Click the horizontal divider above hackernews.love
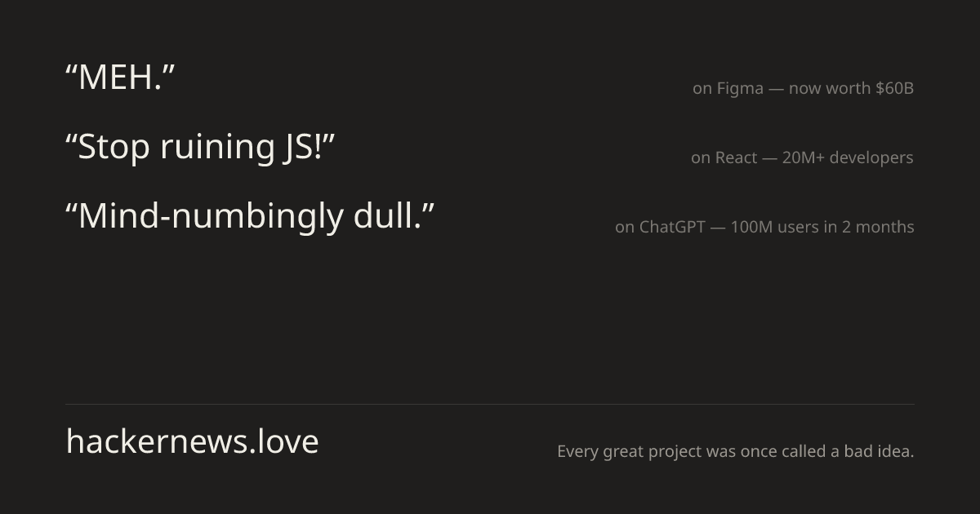The width and height of the screenshot is (980, 514). (x=490, y=404)
